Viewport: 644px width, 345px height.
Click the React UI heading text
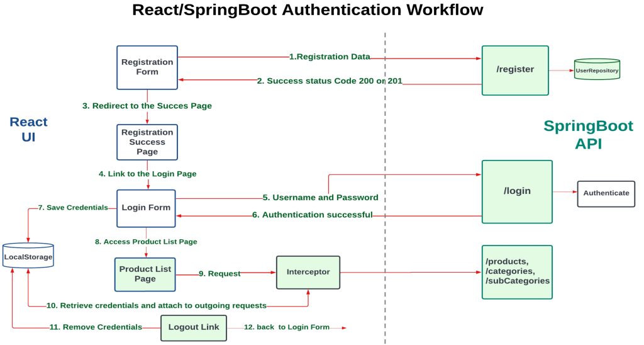[28, 129]
